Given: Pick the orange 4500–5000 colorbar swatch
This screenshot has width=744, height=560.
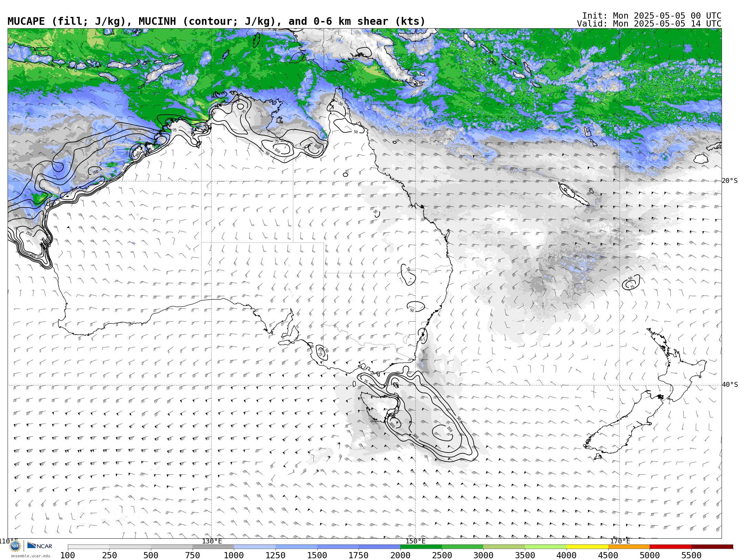Looking at the screenshot, I should tap(629, 547).
